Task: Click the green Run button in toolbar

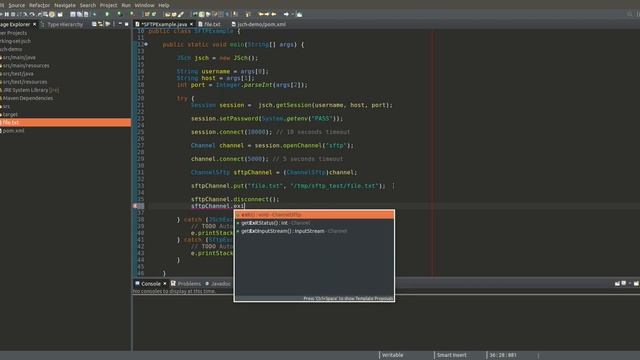Action: (107, 14)
